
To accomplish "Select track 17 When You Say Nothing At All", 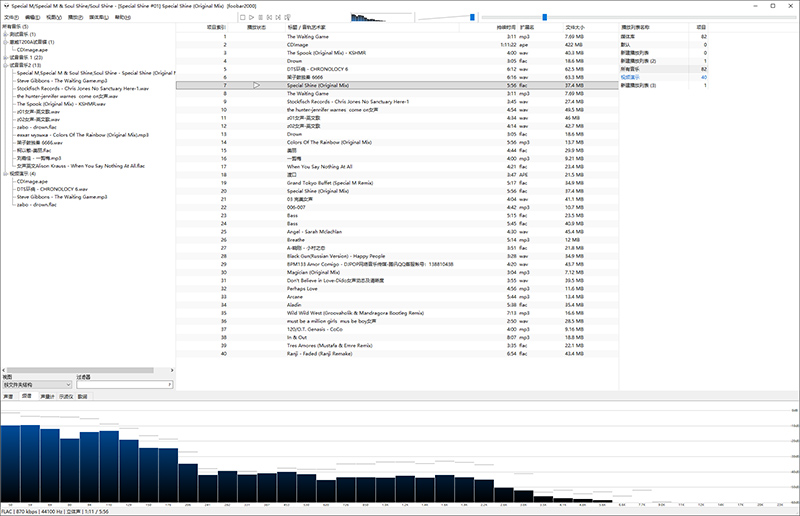I will point(397,167).
